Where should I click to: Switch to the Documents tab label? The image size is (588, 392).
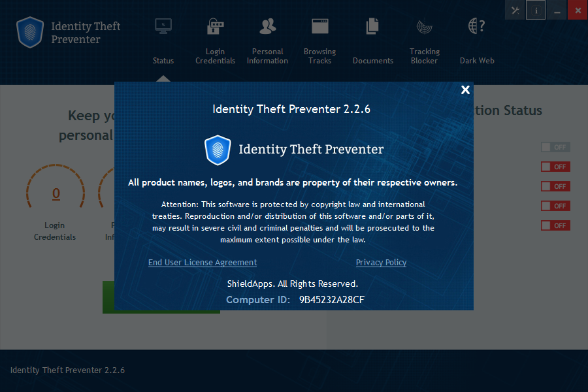pos(373,60)
